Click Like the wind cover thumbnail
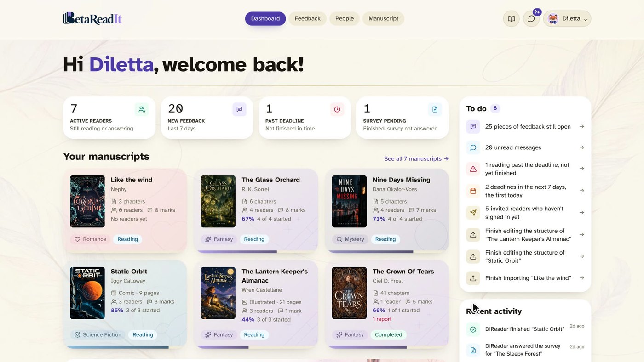The height and width of the screenshot is (362, 644). click(87, 201)
